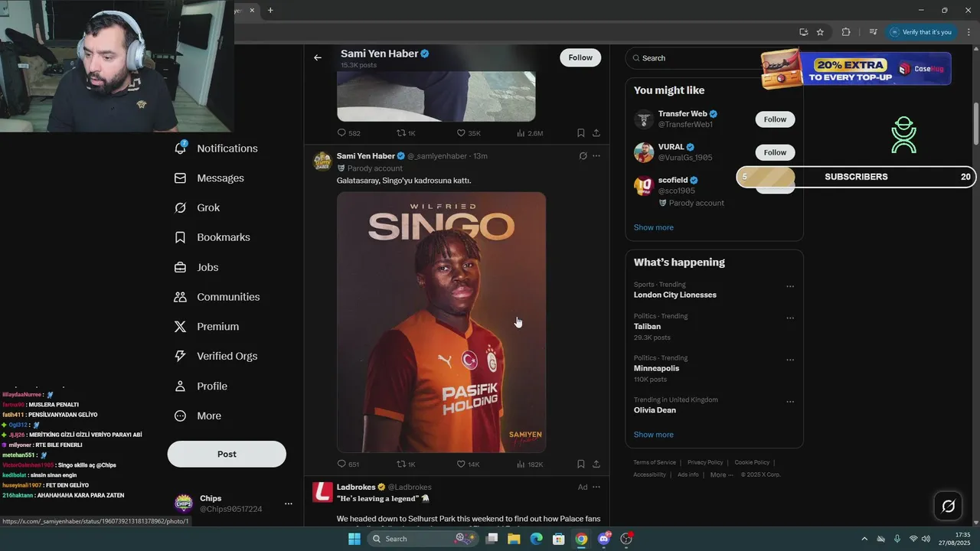Bookmark this page with the star icon

click(x=820, y=32)
